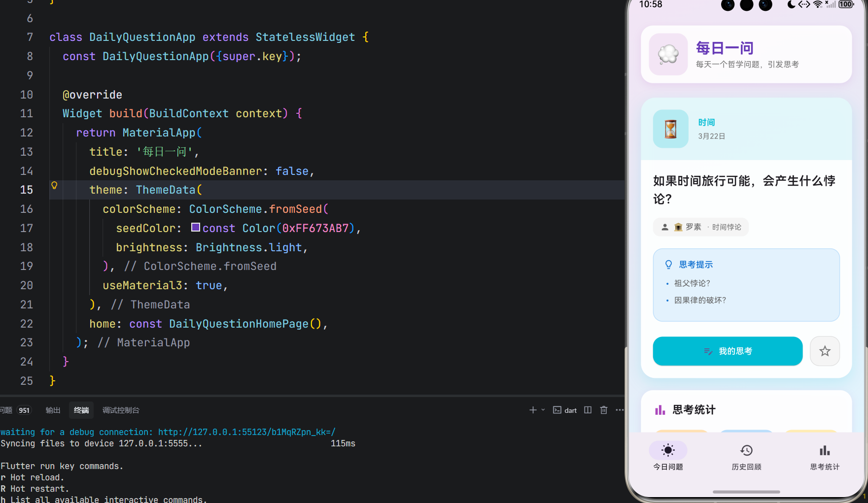Tap the Wi-Fi status icon in phone status bar

[818, 4]
